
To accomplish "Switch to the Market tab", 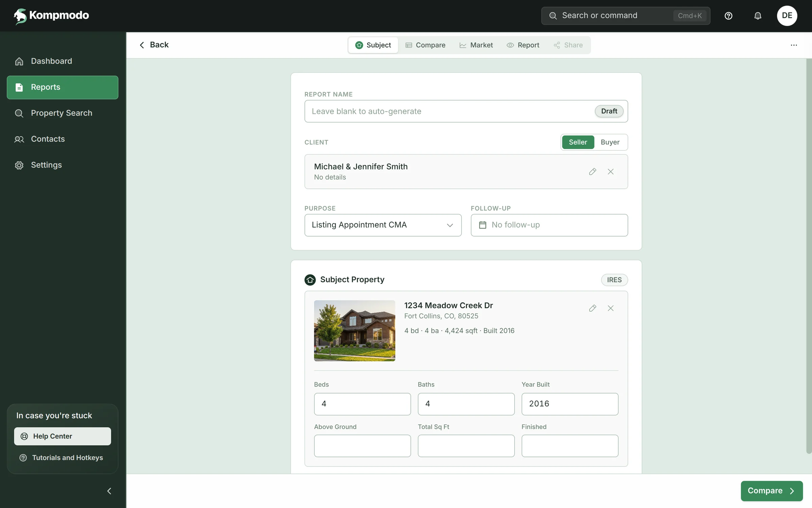I will [476, 45].
